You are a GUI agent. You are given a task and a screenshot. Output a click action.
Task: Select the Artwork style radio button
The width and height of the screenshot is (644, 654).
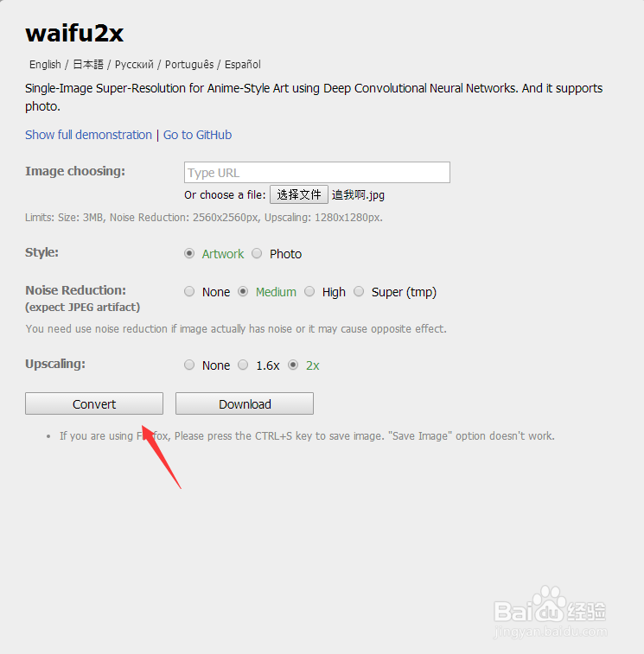(x=189, y=254)
